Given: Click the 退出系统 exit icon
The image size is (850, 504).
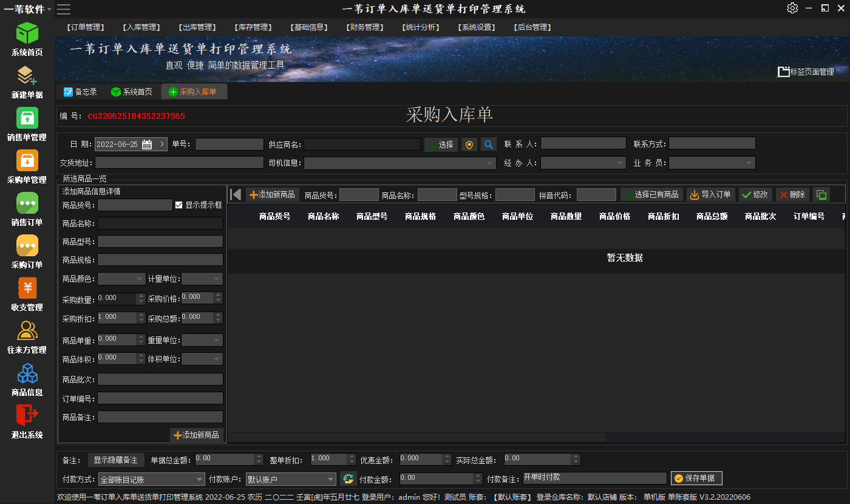Looking at the screenshot, I should [x=27, y=415].
